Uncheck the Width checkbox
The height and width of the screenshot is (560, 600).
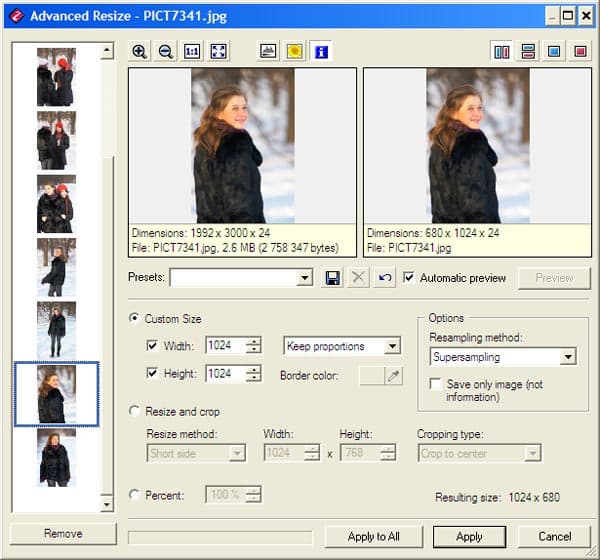coord(152,346)
